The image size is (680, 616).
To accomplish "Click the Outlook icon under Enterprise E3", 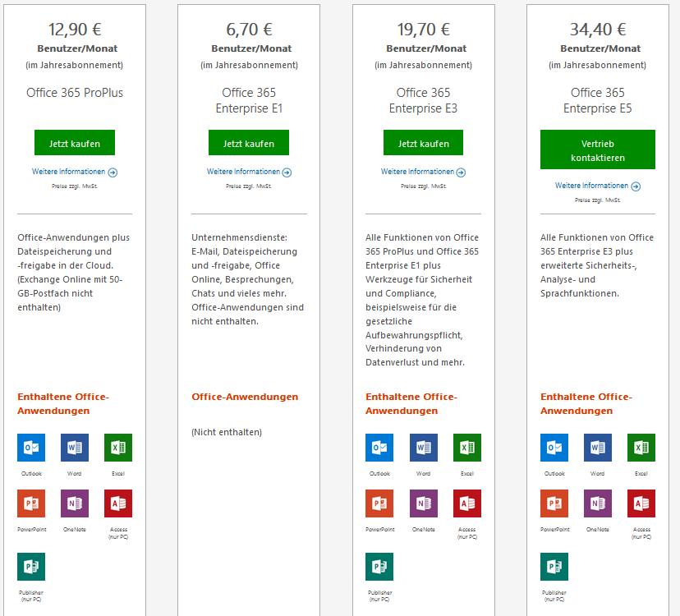I will click(x=379, y=448).
